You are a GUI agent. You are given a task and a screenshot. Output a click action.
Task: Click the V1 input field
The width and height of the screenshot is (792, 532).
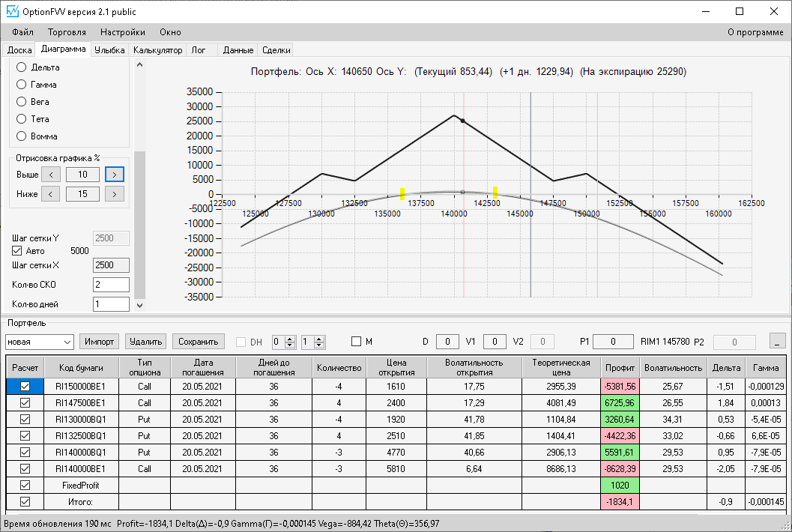pyautogui.click(x=495, y=342)
